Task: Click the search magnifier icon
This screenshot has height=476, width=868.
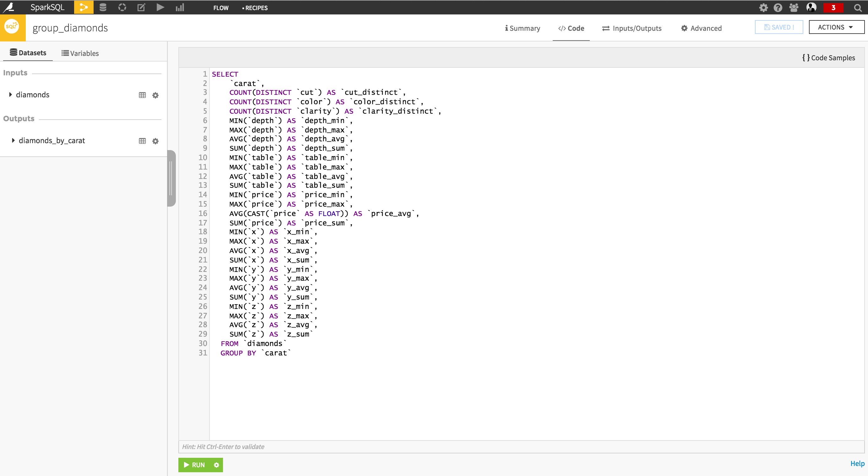Action: click(858, 8)
